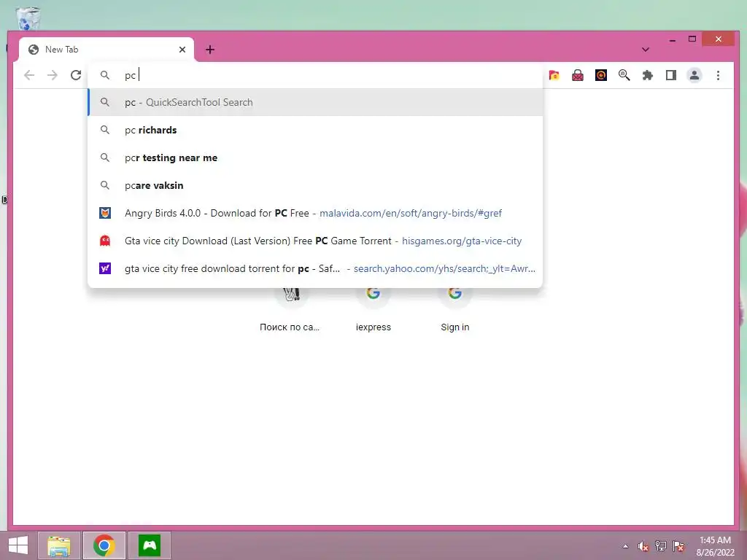747x560 pixels.
Task: Open the Windows Start button
Action: click(x=18, y=545)
